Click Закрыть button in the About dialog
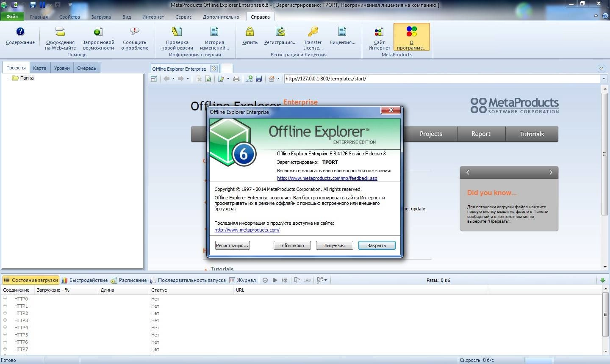Image resolution: width=610 pixels, height=364 pixels. click(x=377, y=245)
